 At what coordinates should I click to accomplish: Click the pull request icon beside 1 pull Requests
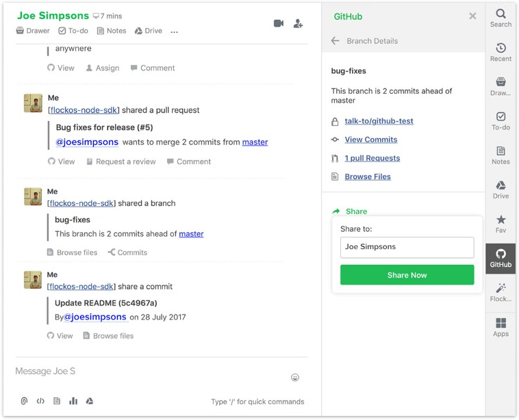pos(335,159)
